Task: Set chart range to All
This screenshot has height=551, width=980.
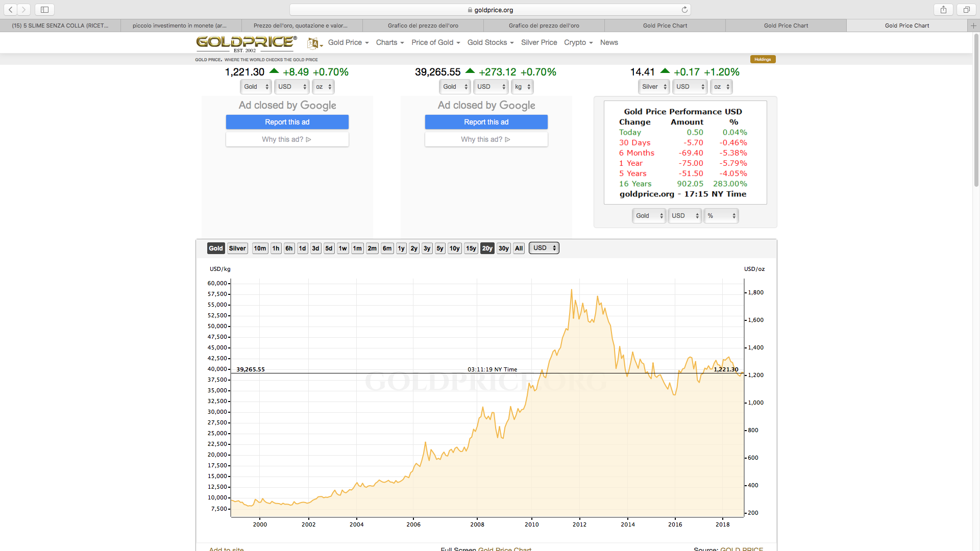Action: click(519, 248)
